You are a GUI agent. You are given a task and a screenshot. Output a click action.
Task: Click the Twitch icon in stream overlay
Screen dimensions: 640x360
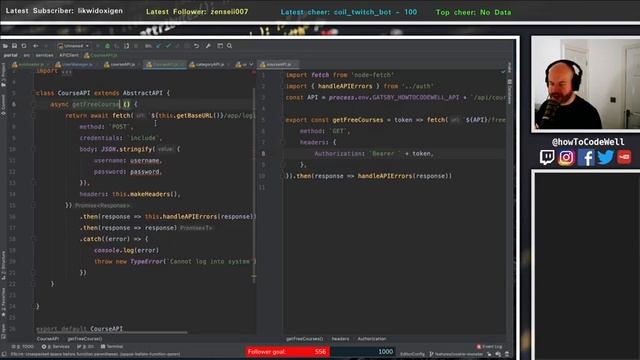pos(547,157)
